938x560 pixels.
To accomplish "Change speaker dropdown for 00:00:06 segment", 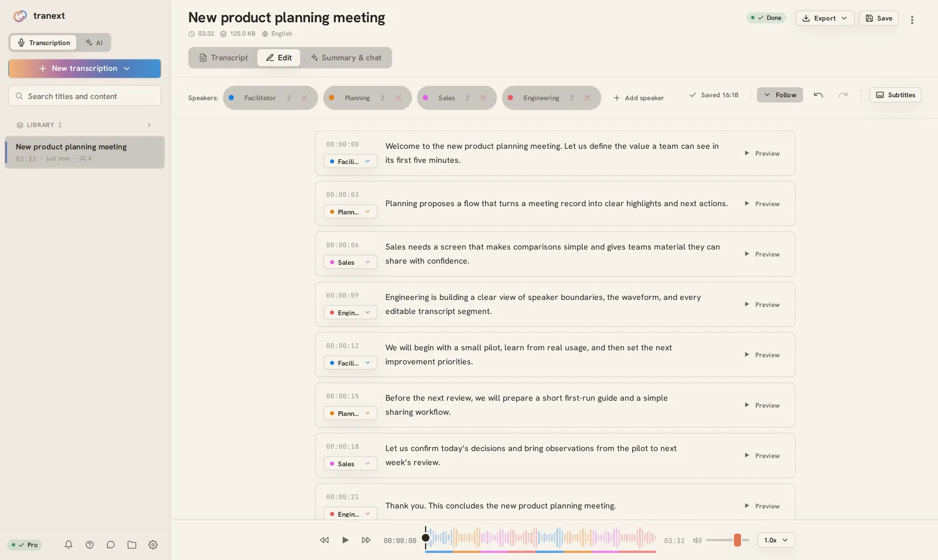I will (351, 262).
